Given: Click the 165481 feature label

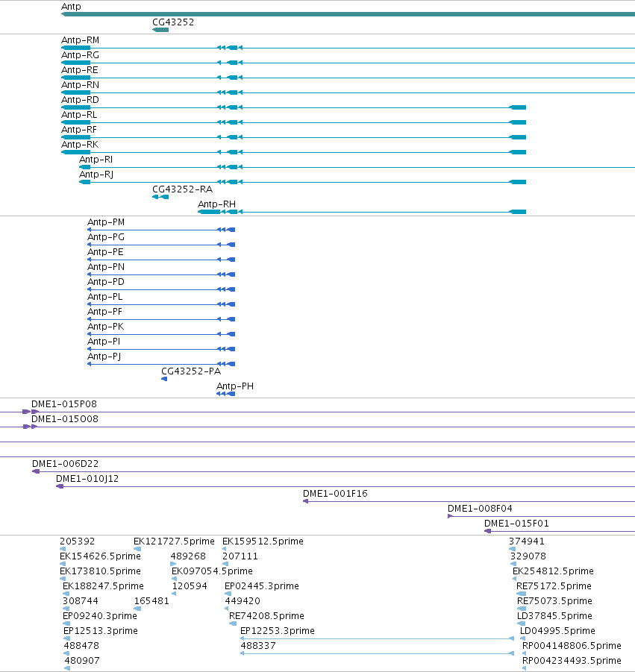Looking at the screenshot, I should coord(151,601).
